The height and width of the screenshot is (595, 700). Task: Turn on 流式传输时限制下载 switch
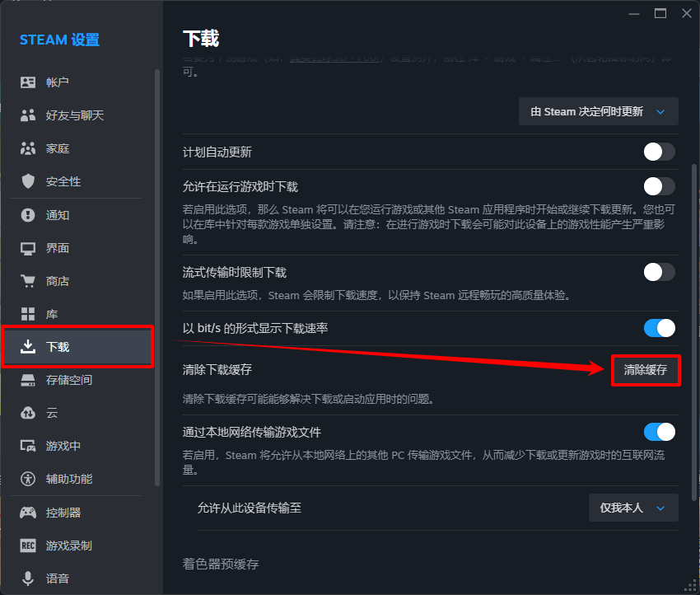click(x=659, y=272)
